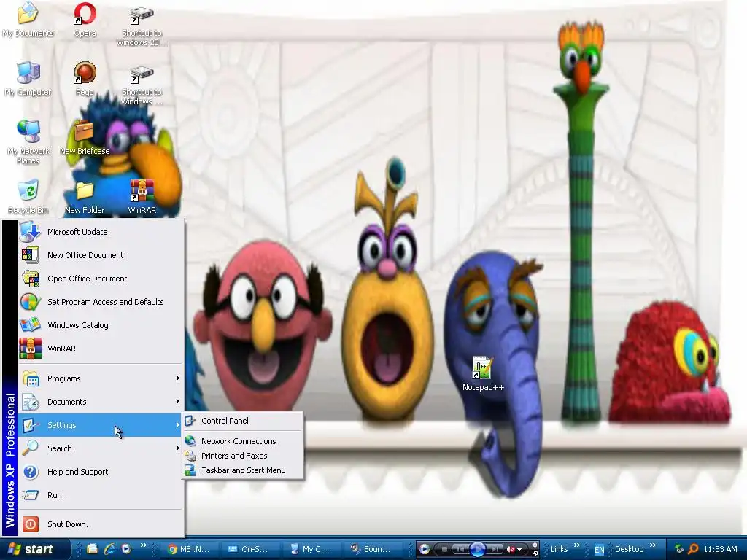The width and height of the screenshot is (747, 560).
Task: Click the Links toolbar label
Action: [x=560, y=549]
